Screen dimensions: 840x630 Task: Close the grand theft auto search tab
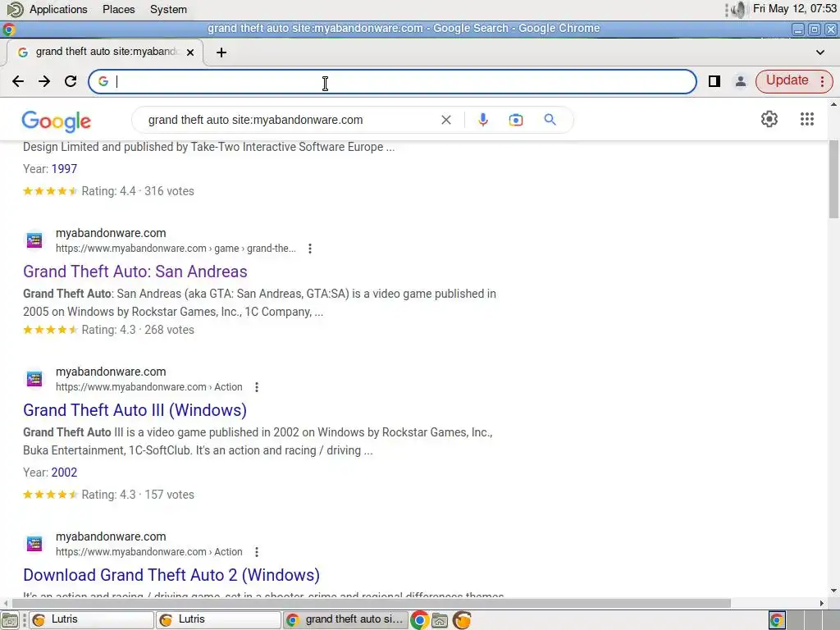190,52
